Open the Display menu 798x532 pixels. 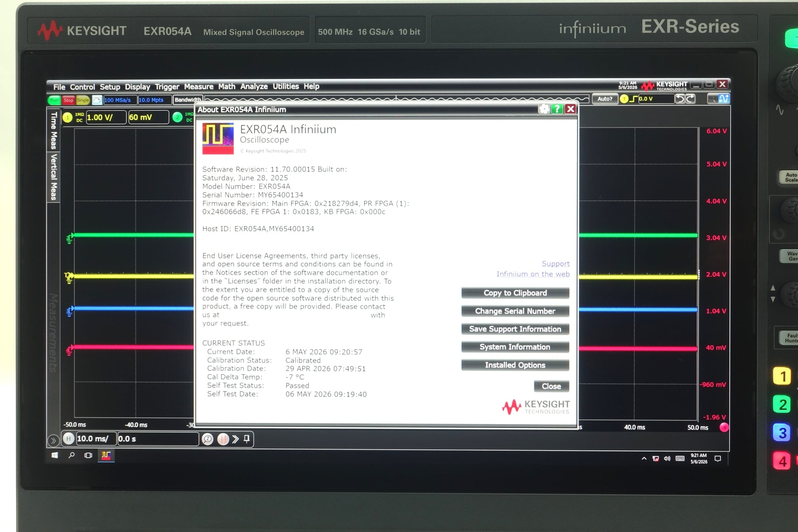137,87
